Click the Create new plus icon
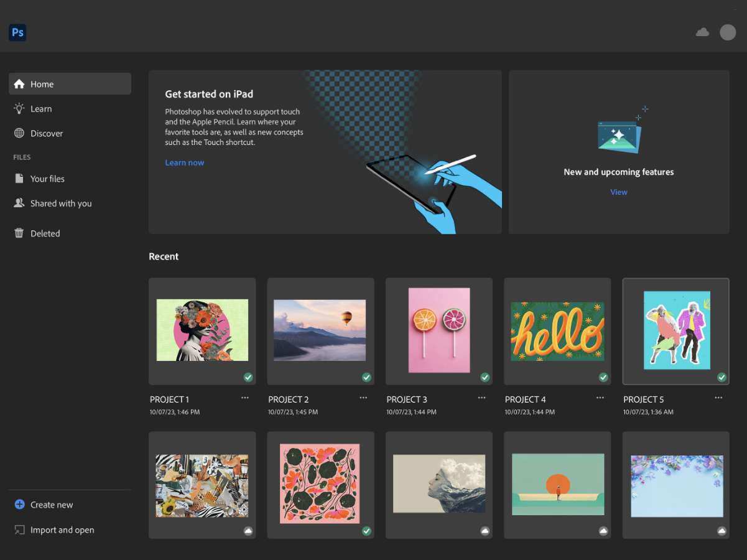 pos(19,505)
